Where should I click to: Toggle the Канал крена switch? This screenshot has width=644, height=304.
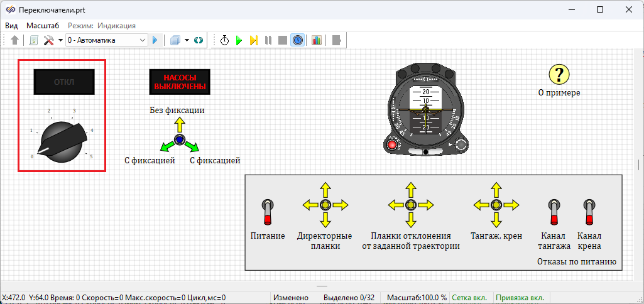coord(589,211)
